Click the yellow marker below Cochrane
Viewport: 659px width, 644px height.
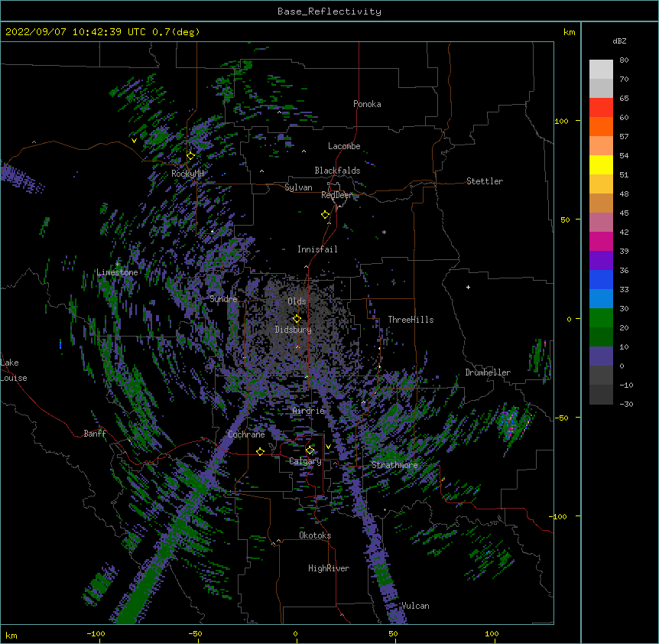point(260,451)
